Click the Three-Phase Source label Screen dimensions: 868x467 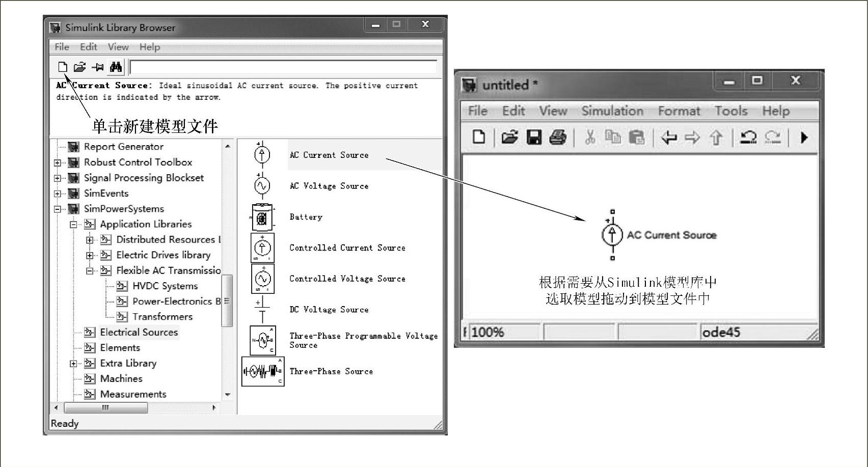point(331,372)
